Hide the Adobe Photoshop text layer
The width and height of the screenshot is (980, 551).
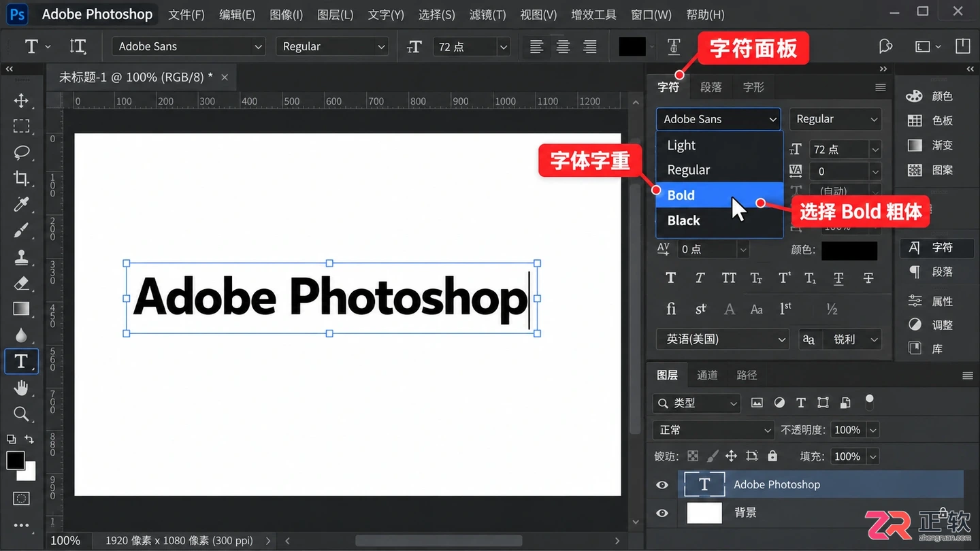[661, 485]
